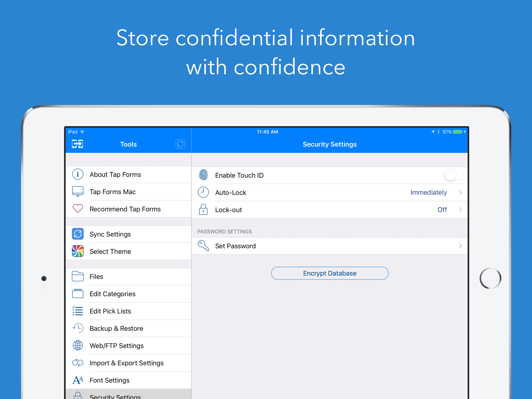Tap the fingerprint Touch ID icon
The height and width of the screenshot is (399, 532).
pyautogui.click(x=203, y=175)
